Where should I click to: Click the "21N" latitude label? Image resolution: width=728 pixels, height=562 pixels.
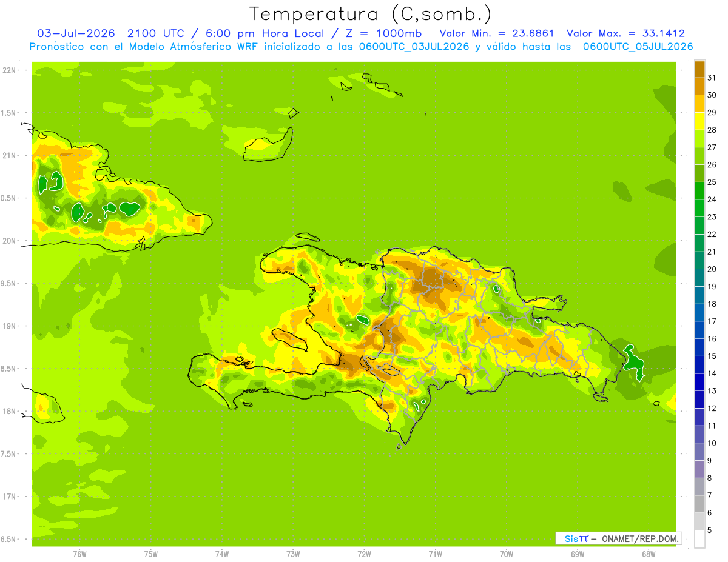pos(9,155)
